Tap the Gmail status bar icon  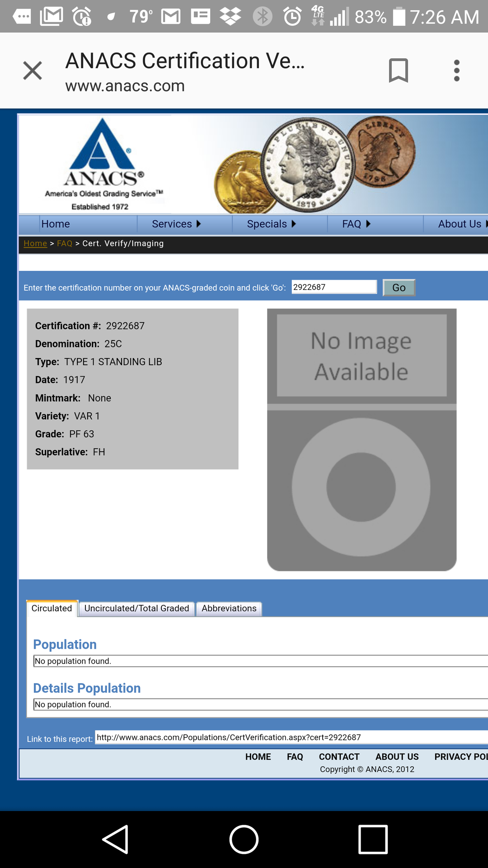(171, 17)
